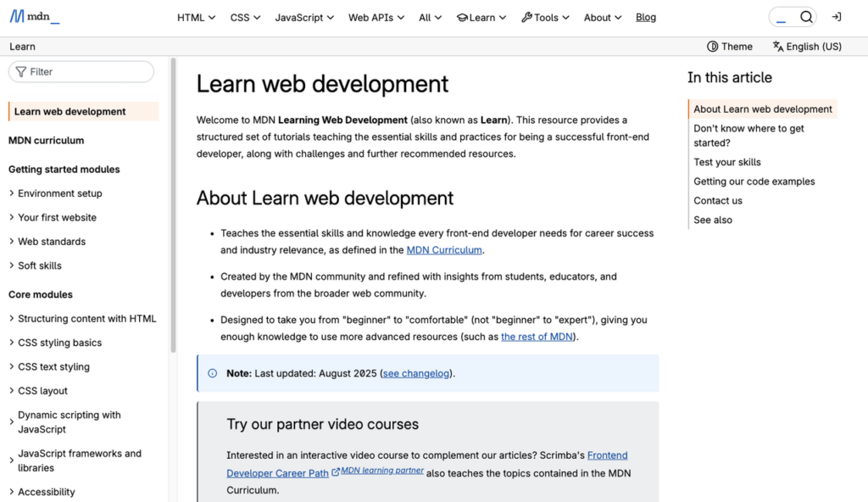Click the funnel icon in the Filter box
Screen dimensions: 868x502
[x=19, y=72]
